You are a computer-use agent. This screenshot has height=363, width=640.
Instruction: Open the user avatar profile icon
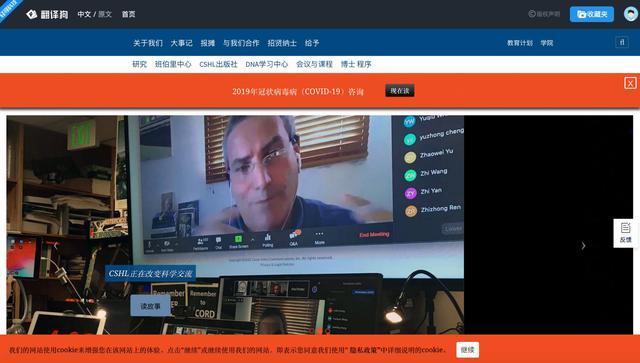point(631,14)
